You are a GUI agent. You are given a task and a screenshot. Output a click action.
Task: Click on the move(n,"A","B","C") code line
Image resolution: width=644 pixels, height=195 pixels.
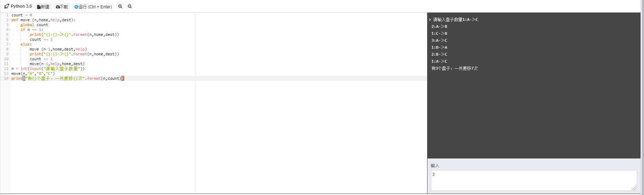(x=33, y=73)
